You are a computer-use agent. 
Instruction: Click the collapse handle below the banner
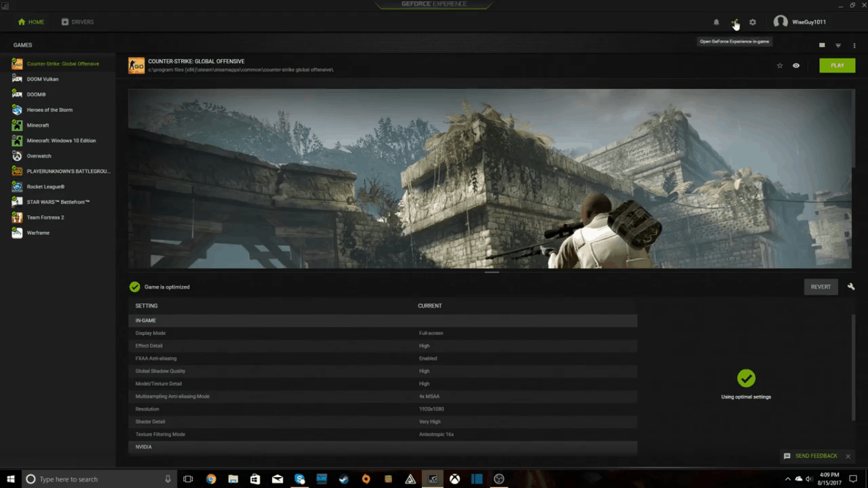pyautogui.click(x=492, y=272)
